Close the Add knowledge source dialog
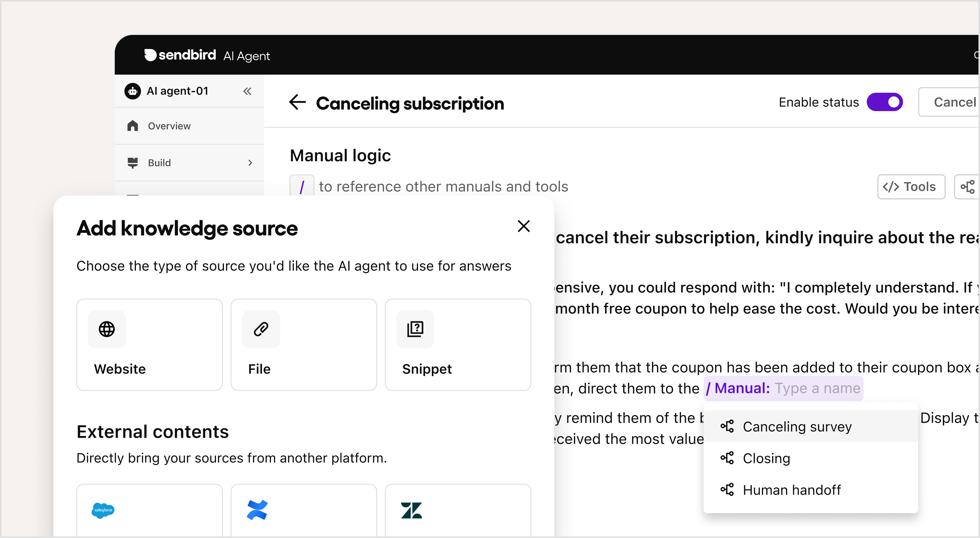The height and width of the screenshot is (538, 980). [523, 226]
